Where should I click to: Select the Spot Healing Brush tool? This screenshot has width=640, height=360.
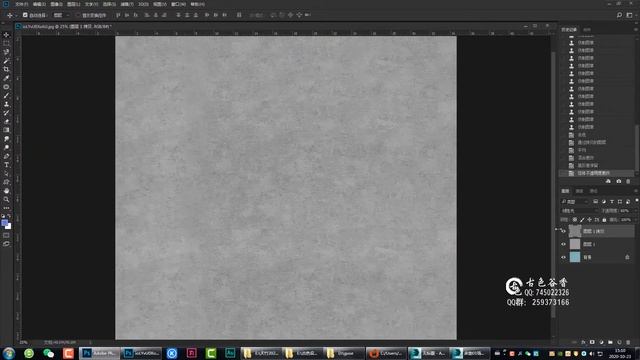6,87
